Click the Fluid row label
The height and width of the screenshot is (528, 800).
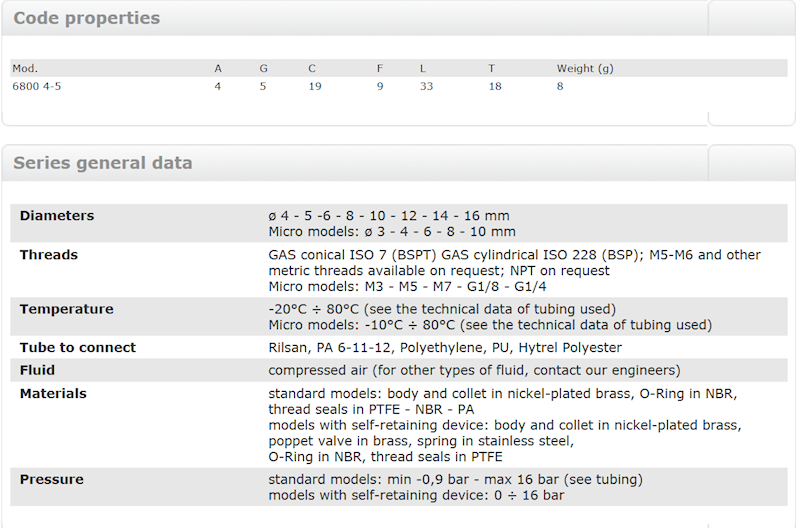[x=37, y=370]
